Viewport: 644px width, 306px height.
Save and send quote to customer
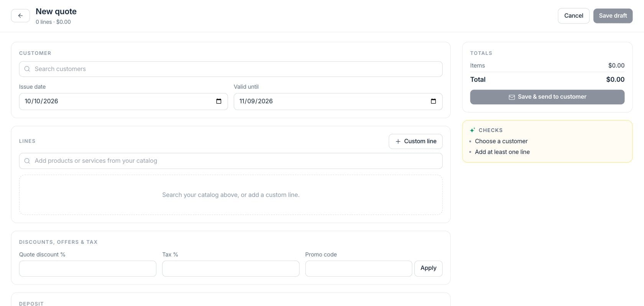[547, 97]
